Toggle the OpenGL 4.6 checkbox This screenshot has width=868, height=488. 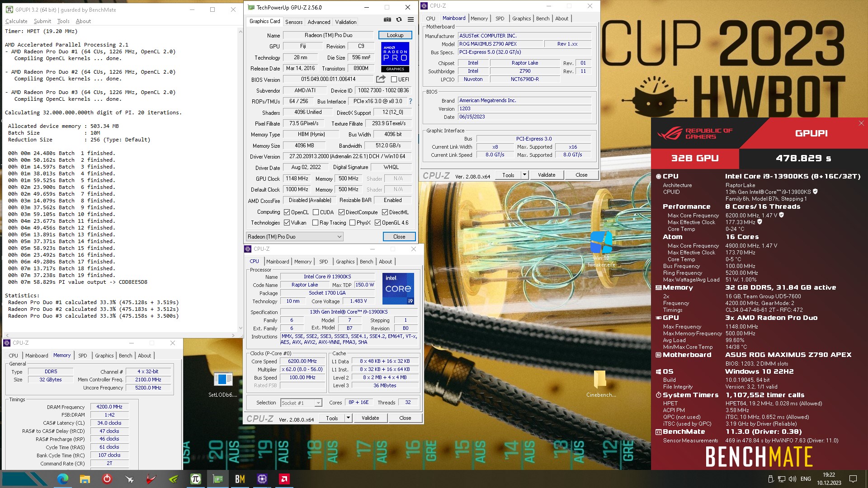(377, 223)
